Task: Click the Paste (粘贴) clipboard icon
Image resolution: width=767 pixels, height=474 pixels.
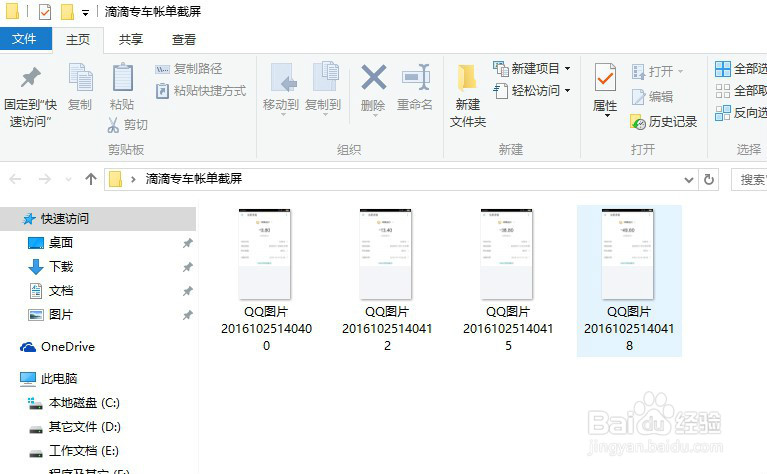Action: [122, 77]
